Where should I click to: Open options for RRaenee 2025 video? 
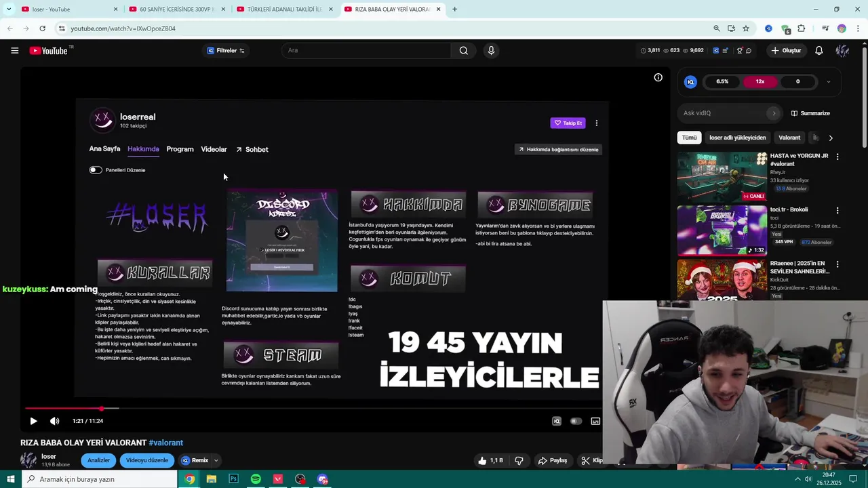click(837, 264)
